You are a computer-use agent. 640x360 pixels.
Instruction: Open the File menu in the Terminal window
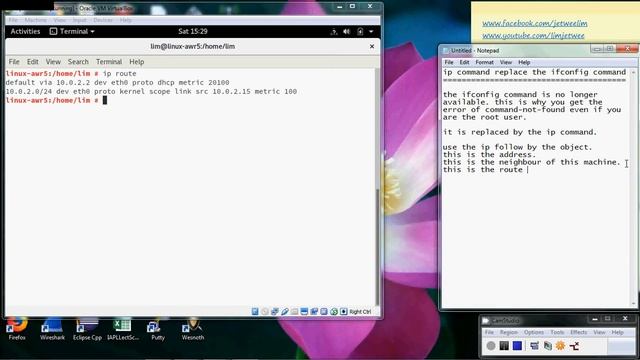pos(14,62)
